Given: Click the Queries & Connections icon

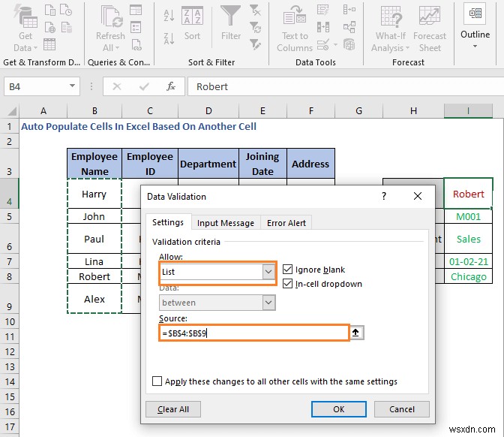Looking at the screenshot, I should (136, 11).
